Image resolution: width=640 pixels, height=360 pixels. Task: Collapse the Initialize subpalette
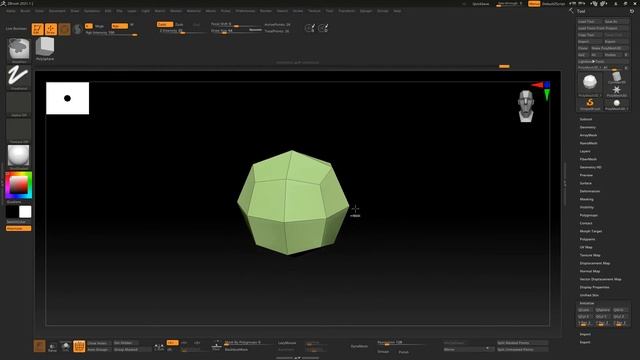[587, 303]
